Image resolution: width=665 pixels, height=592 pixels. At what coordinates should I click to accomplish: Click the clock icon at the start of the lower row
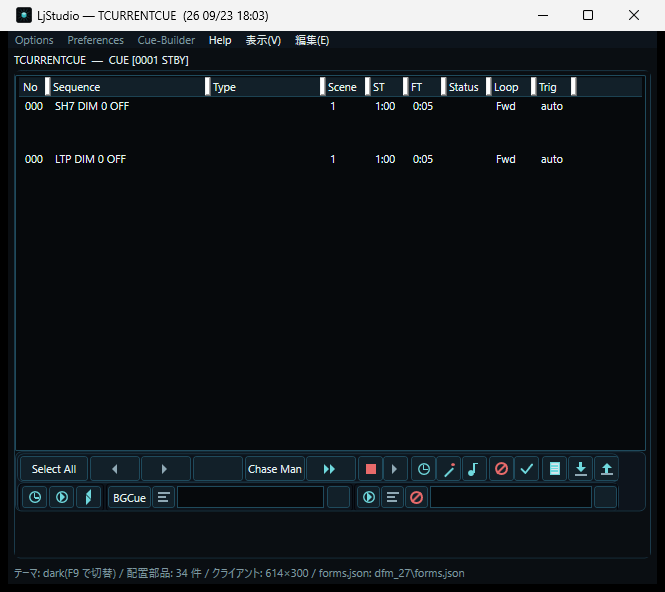[35, 497]
